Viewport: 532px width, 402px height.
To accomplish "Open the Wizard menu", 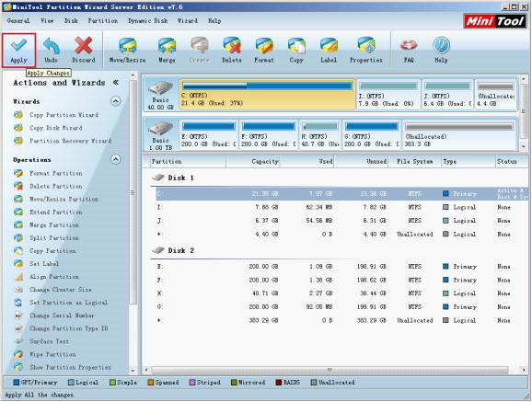I will tap(187, 20).
